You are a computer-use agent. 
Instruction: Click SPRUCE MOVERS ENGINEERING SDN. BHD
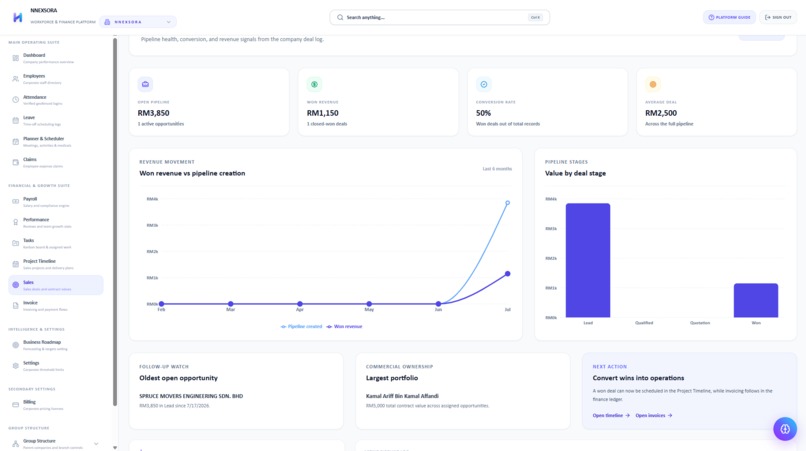(x=191, y=396)
